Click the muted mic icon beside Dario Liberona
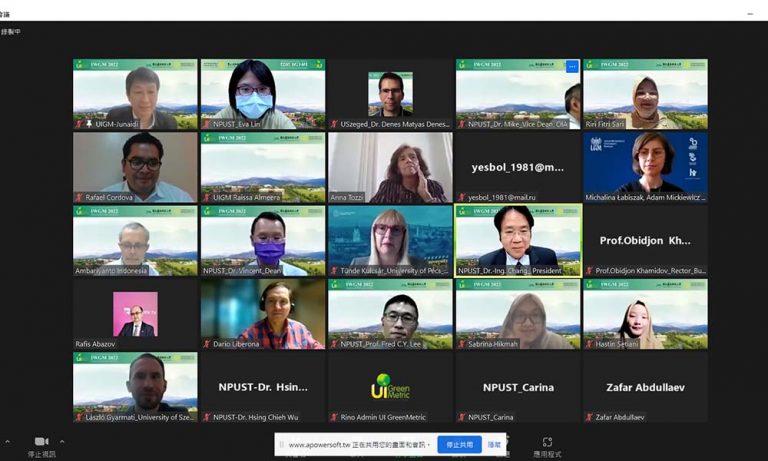Image resolution: width=768 pixels, height=461 pixels. coord(207,344)
